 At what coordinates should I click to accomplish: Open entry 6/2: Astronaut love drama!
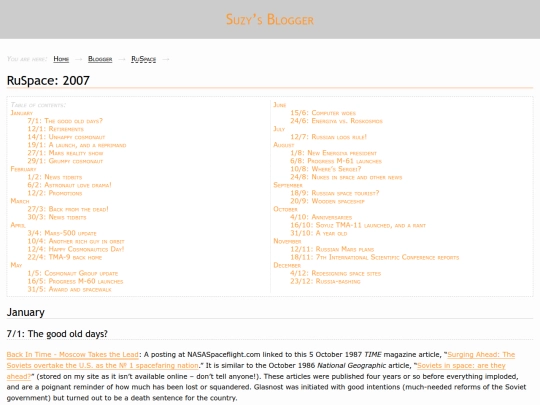pos(69,185)
